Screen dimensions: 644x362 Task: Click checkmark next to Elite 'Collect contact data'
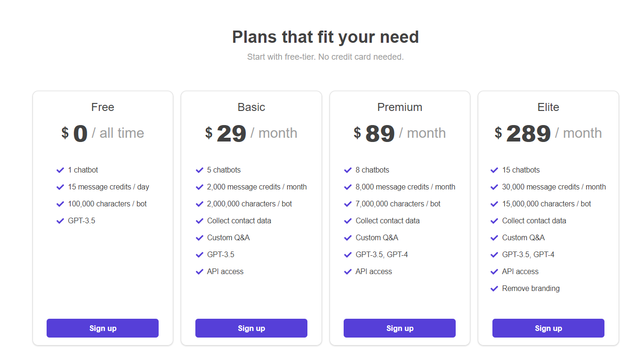[x=494, y=221]
